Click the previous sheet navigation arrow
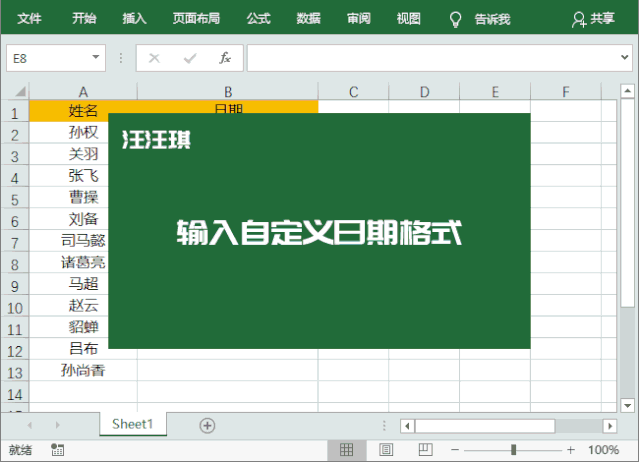The width and height of the screenshot is (639, 462). click(x=30, y=425)
